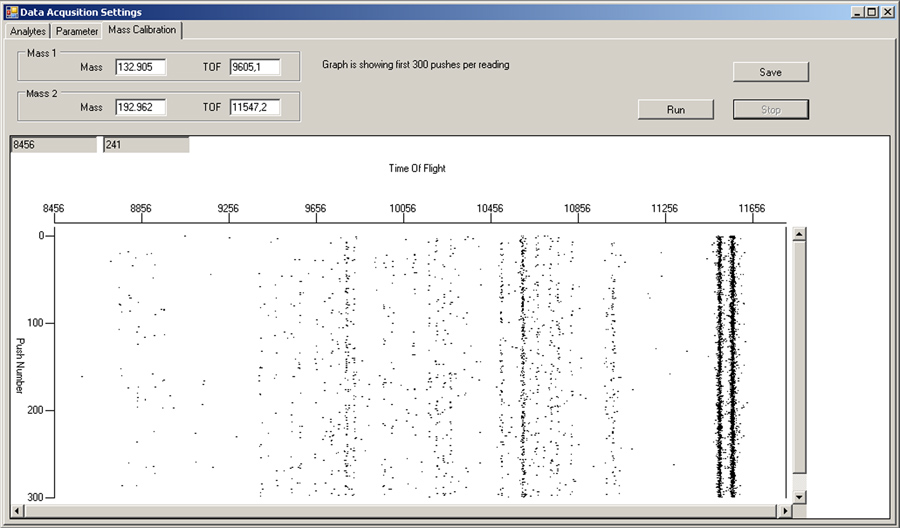Click the Mass 1 Mass field showing 132.905
The image size is (900, 528).
pos(139,67)
